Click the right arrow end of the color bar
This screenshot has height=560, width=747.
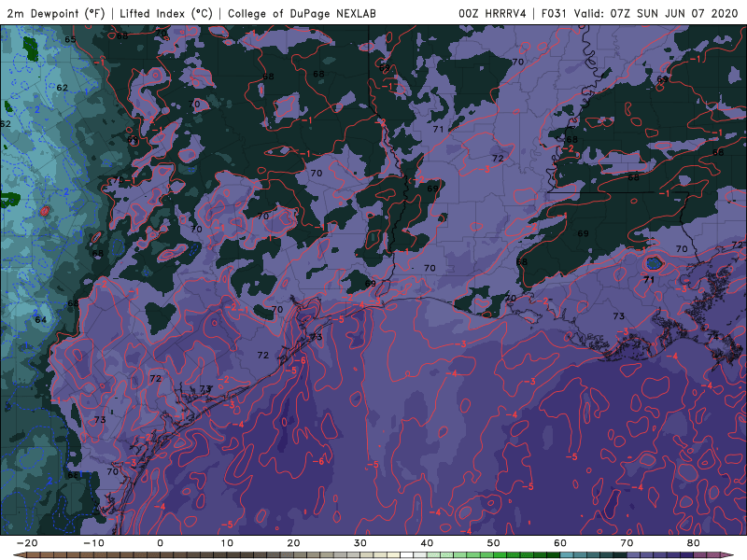coord(728,555)
